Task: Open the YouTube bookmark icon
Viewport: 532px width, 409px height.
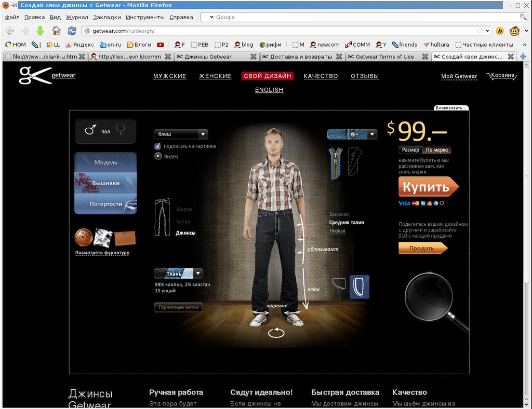Action: click(x=161, y=45)
